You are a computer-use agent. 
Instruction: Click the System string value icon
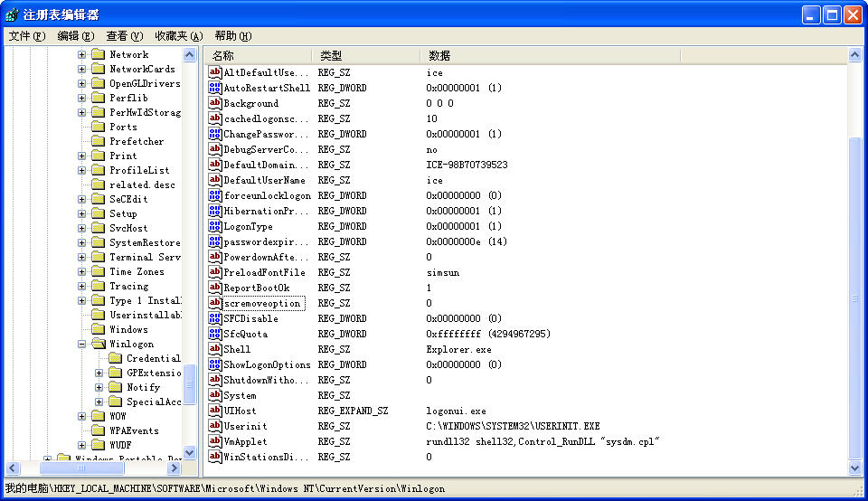tap(215, 395)
